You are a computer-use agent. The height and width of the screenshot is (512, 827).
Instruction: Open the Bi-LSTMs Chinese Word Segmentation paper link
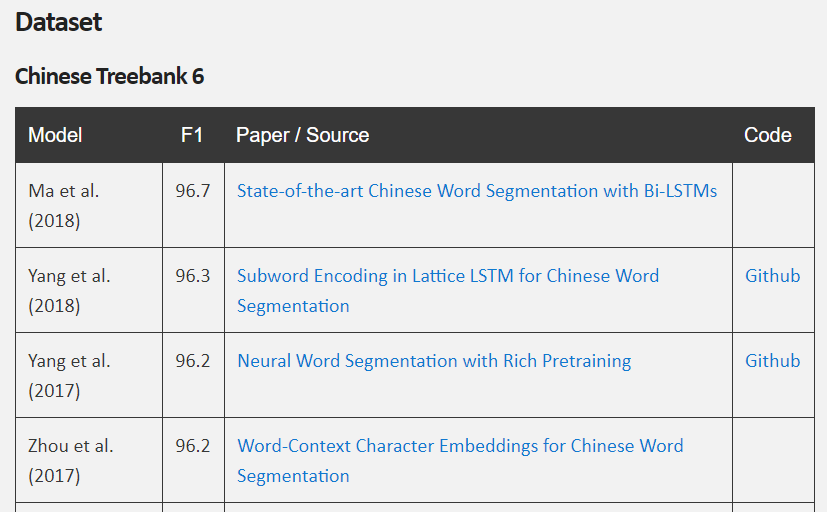(x=476, y=191)
